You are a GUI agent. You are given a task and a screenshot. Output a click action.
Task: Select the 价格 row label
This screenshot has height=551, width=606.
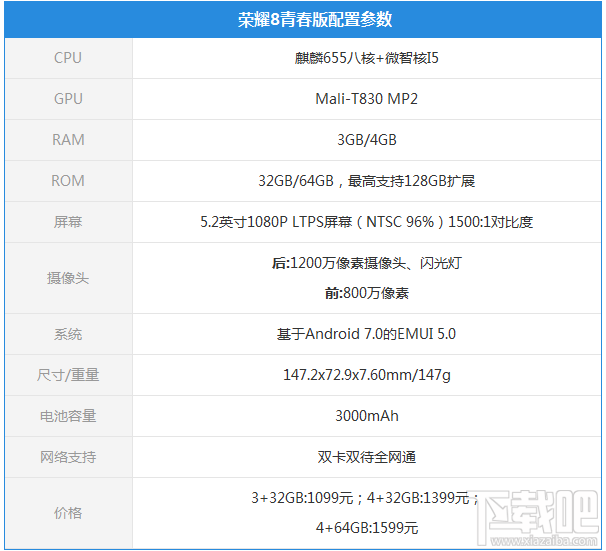click(68, 513)
